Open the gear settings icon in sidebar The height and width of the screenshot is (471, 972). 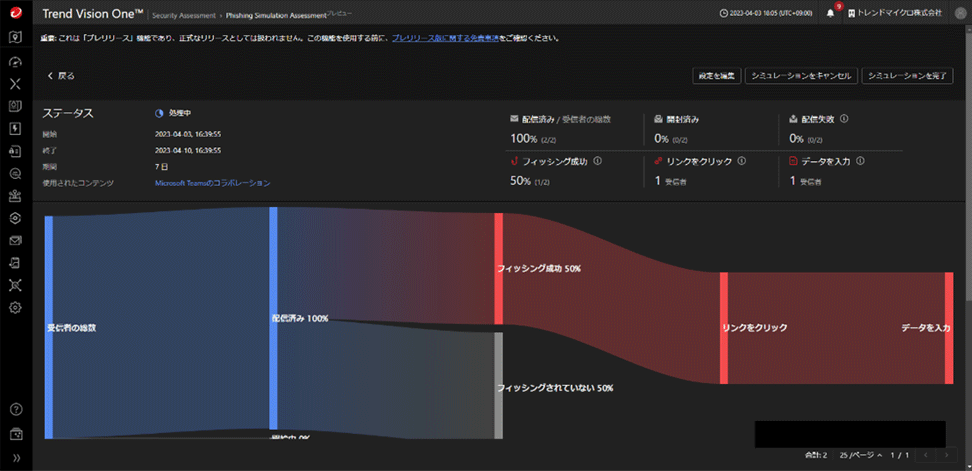click(x=15, y=307)
